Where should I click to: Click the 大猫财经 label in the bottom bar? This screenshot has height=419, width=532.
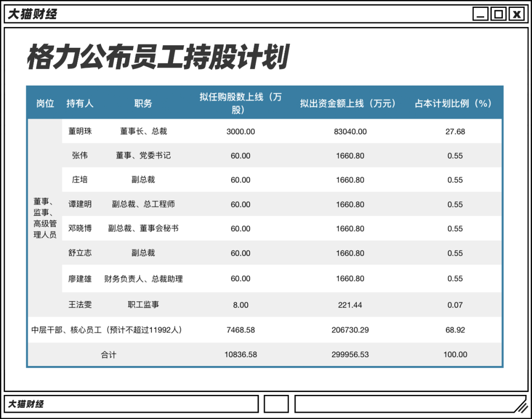(26, 404)
